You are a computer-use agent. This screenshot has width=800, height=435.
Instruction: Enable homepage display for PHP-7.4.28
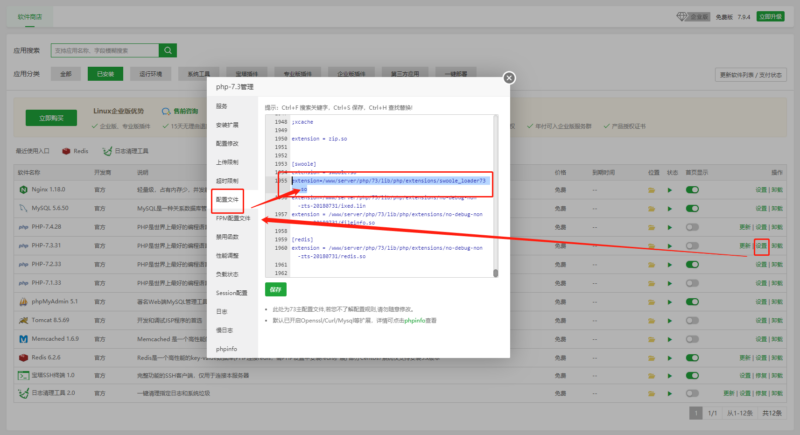(x=692, y=227)
